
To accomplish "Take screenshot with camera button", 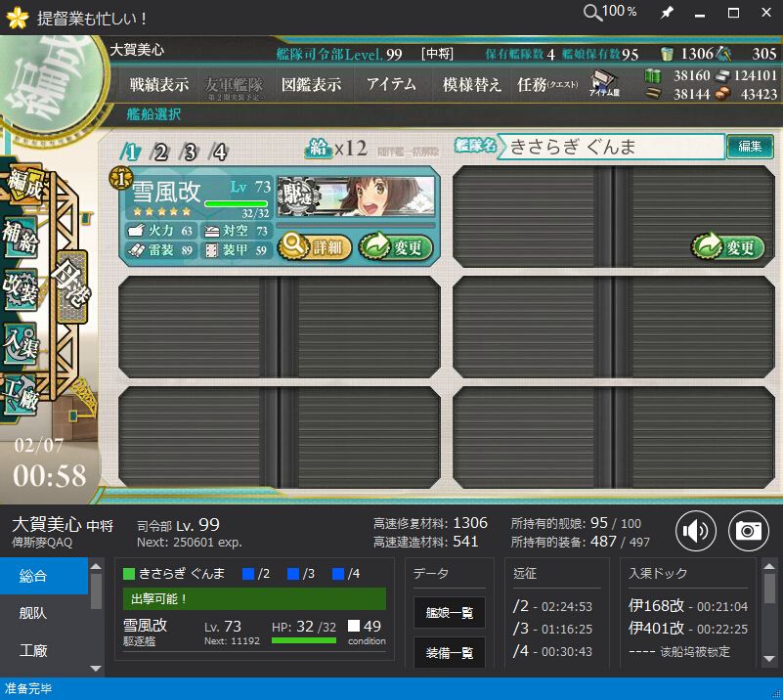I will click(x=748, y=531).
